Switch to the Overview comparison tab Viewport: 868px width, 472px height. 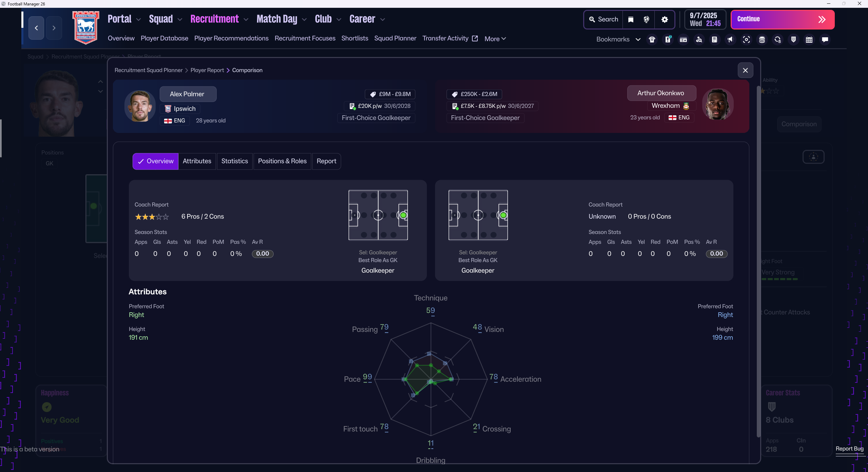(155, 161)
